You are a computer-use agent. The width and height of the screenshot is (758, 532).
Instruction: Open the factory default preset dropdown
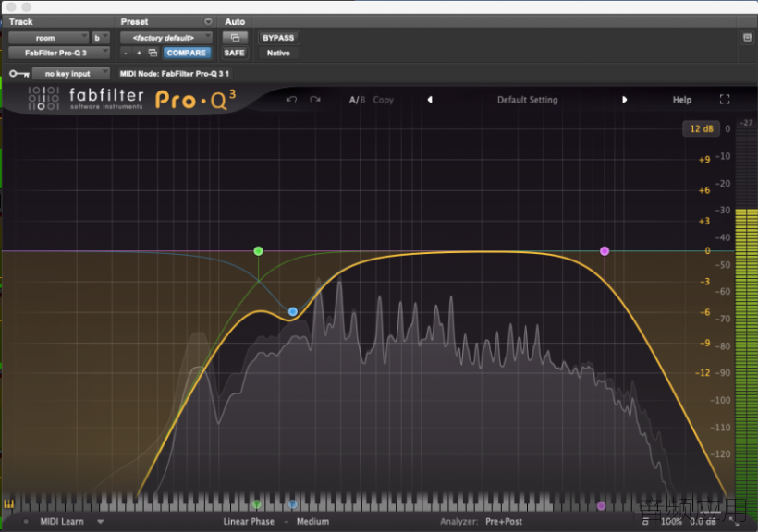(165, 38)
